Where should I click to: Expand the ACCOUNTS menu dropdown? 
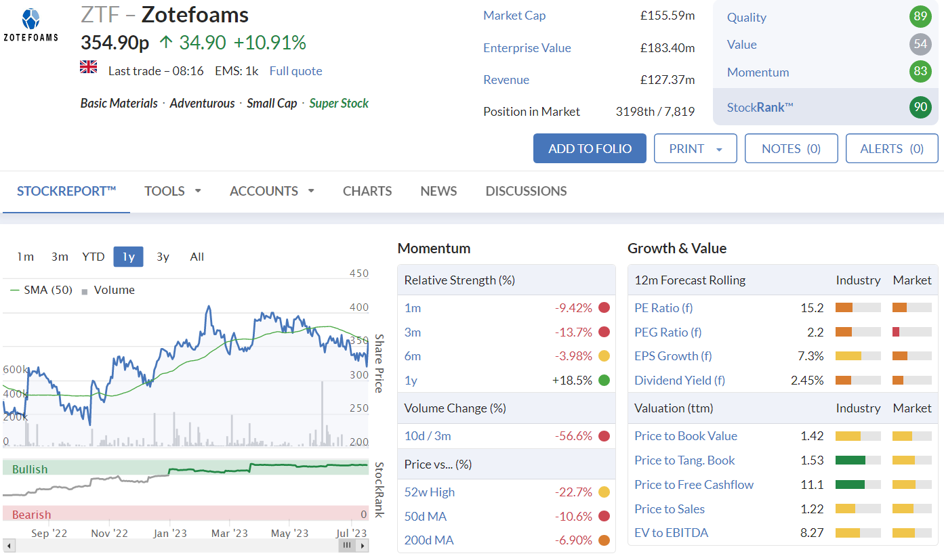pos(311,191)
